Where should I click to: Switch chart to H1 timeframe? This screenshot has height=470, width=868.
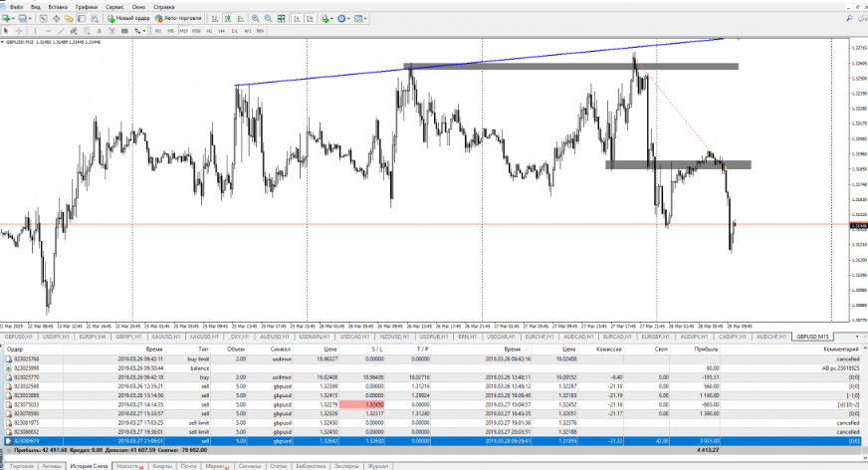(x=209, y=31)
